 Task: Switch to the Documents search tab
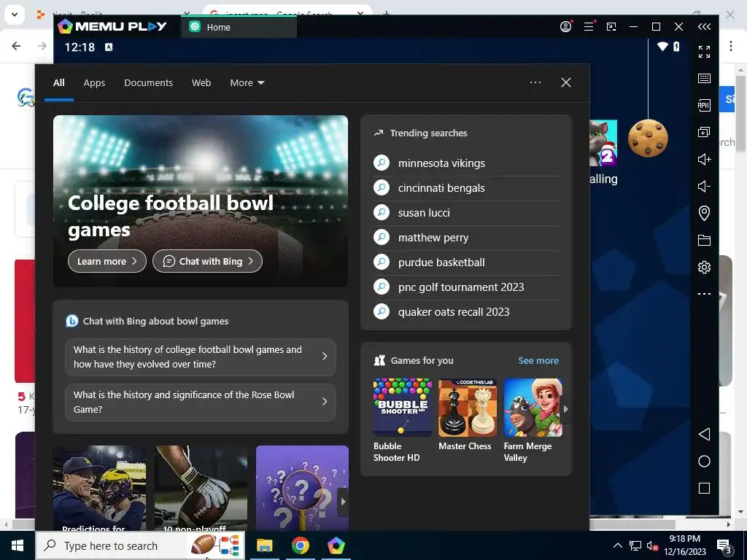[148, 83]
